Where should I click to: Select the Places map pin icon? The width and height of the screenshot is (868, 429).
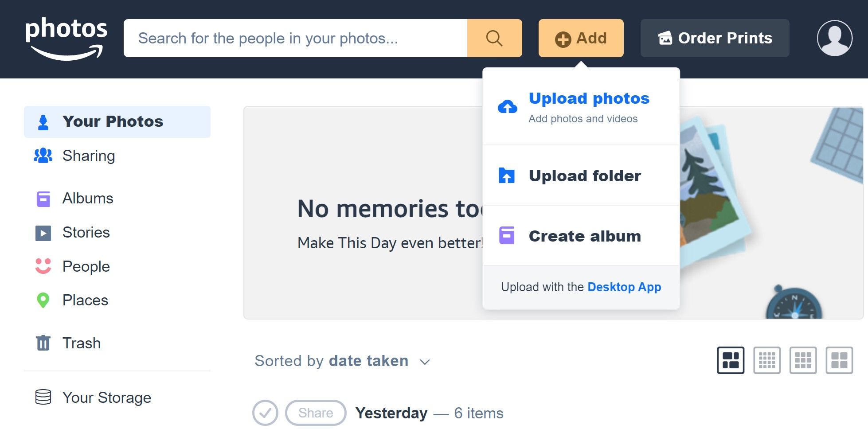[x=42, y=300]
